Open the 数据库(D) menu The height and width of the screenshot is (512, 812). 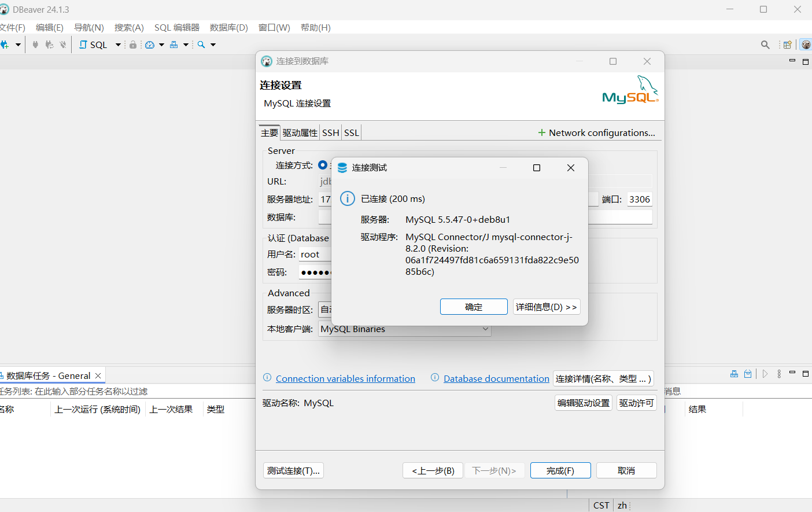(x=229, y=27)
